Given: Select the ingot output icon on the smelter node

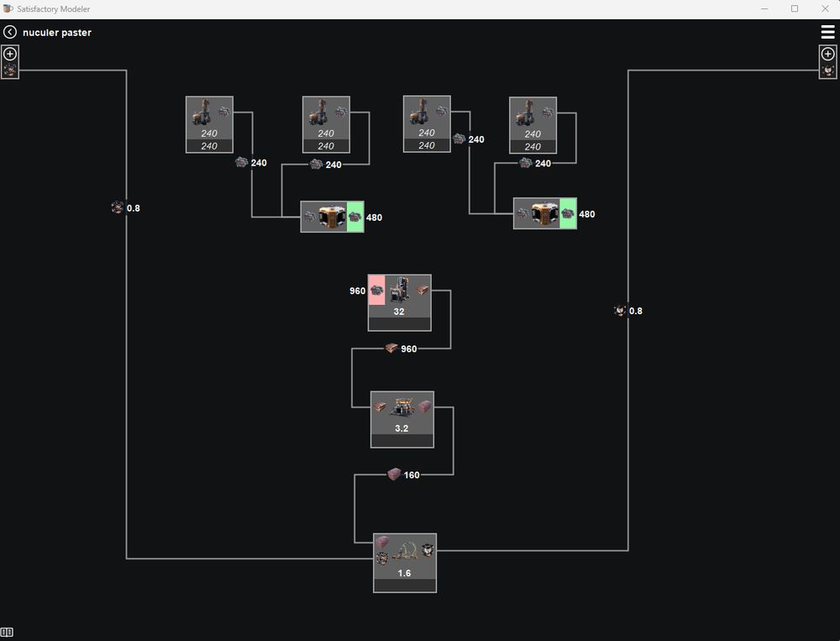Looking at the screenshot, I should click(x=423, y=290).
